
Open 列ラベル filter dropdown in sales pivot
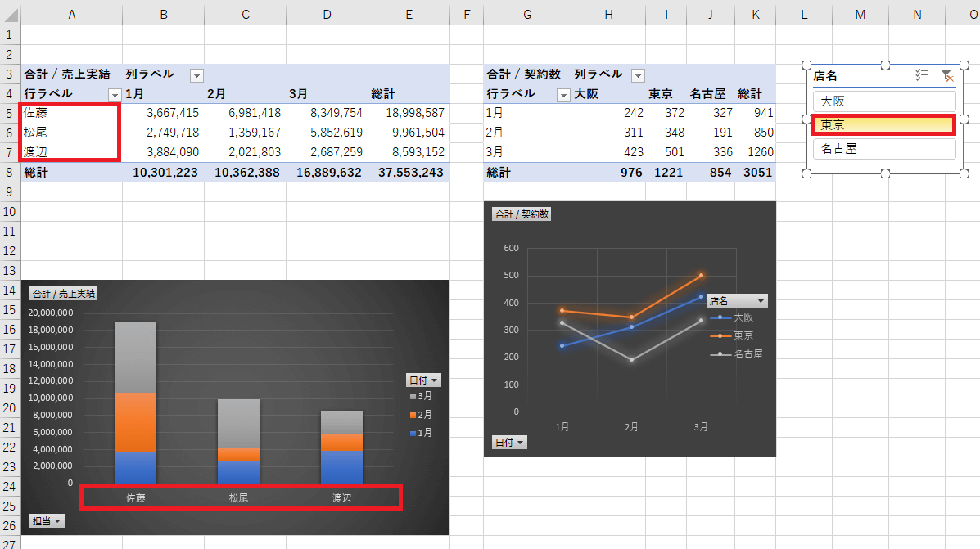(x=196, y=75)
